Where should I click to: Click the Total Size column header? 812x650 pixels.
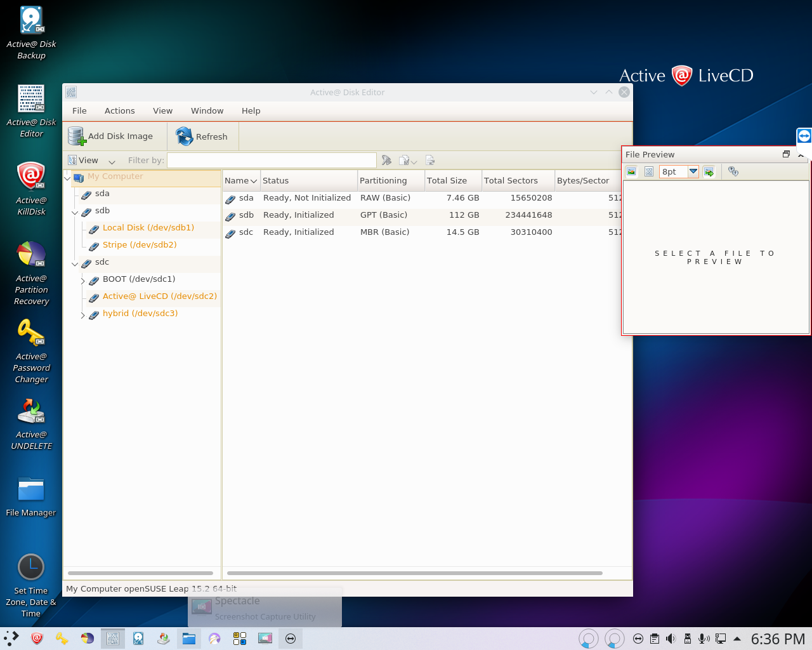[447, 181]
